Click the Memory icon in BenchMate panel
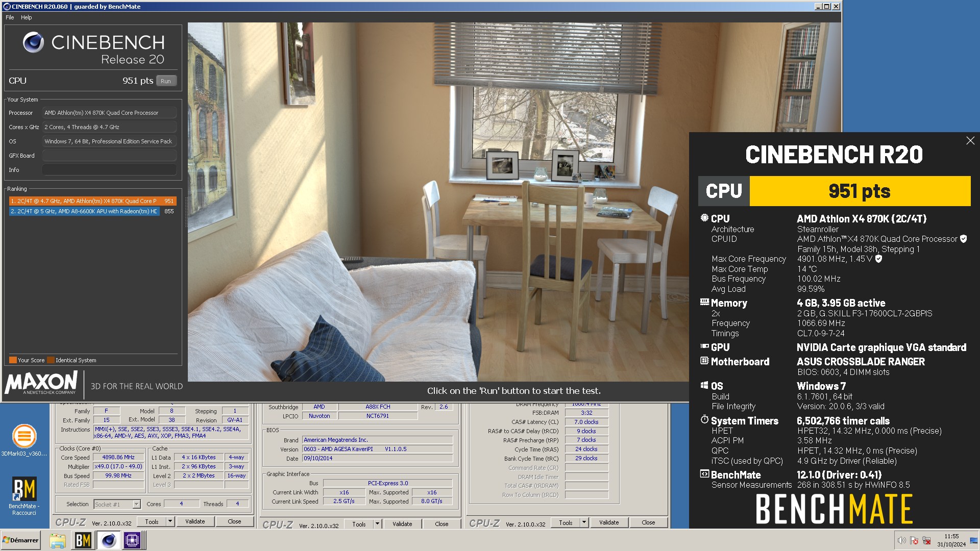Viewport: 980px width, 551px height. pyautogui.click(x=704, y=302)
